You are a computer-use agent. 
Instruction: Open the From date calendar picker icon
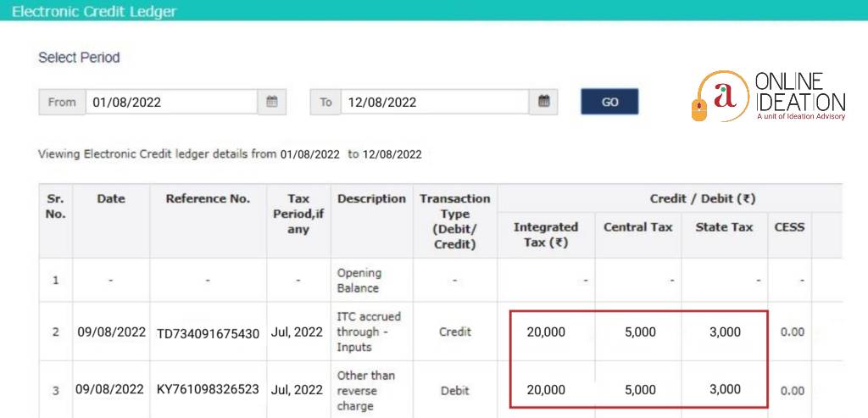272,102
